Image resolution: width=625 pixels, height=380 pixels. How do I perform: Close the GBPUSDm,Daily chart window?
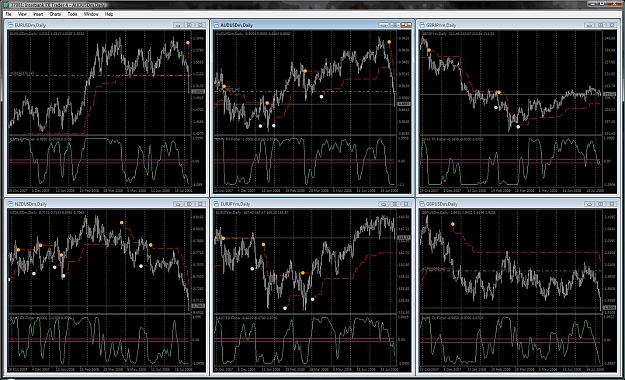coord(612,204)
